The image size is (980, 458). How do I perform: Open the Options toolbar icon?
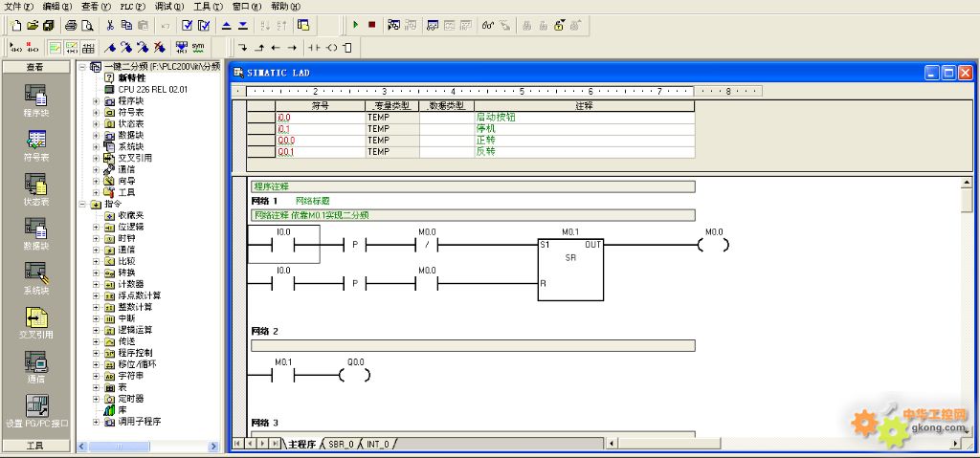point(303,26)
